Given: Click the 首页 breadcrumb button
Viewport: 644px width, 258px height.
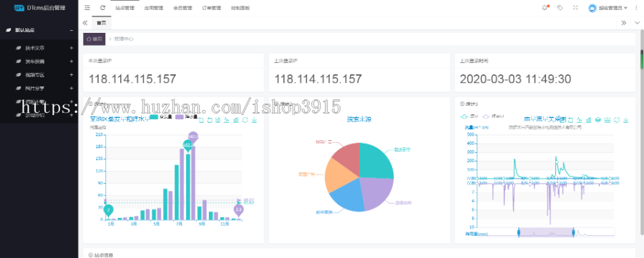Looking at the screenshot, I should (x=94, y=39).
